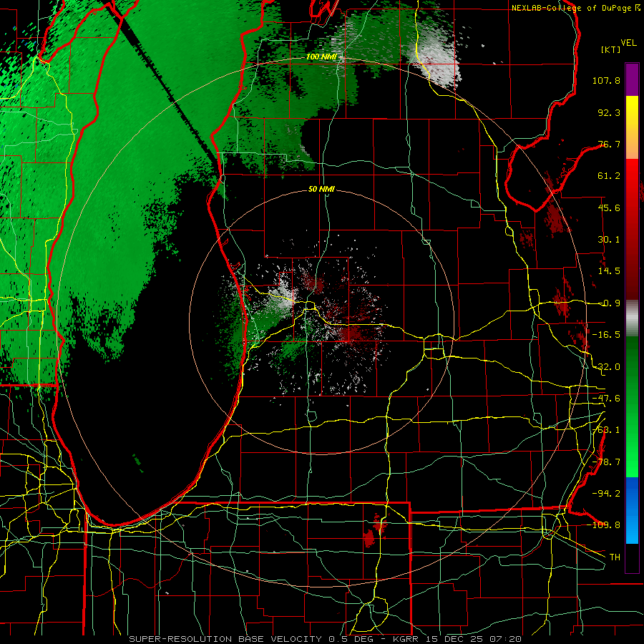Image resolution: width=644 pixels, height=644 pixels.
Task: Click the Super-Resolution Base Velocity caption text
Action: pos(325,639)
